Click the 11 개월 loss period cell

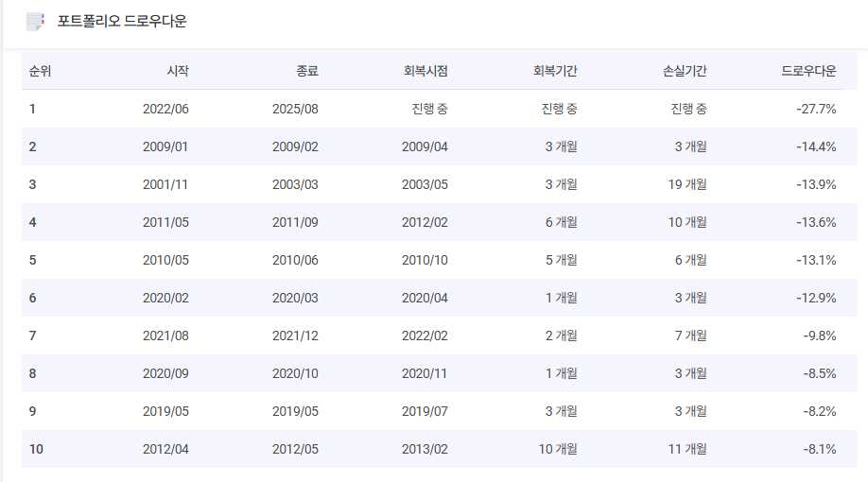point(687,449)
